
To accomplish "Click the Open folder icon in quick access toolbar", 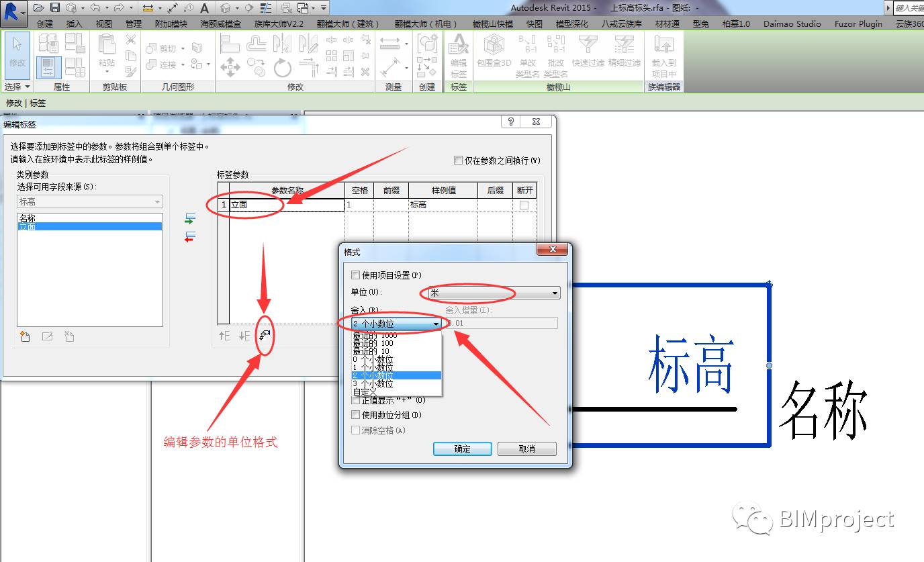I will [38, 8].
